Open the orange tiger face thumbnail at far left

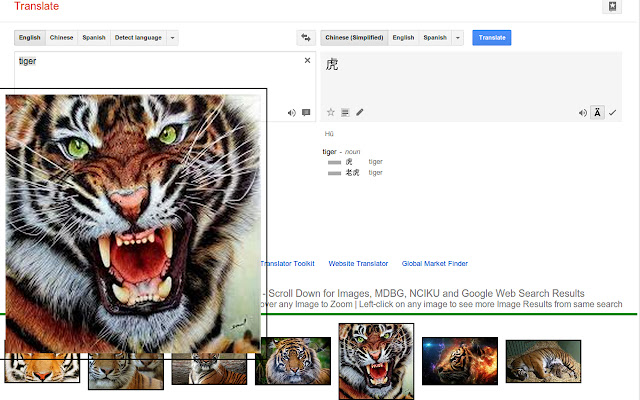(x=42, y=368)
